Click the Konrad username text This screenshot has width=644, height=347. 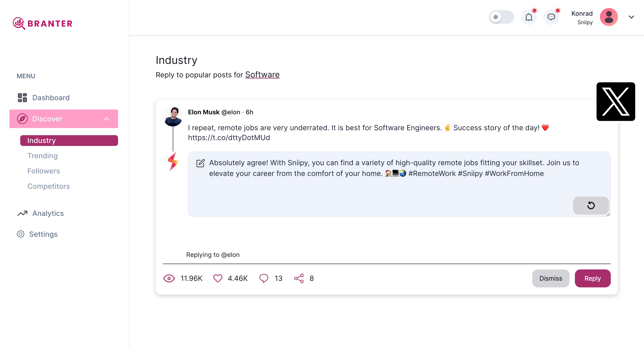(x=582, y=13)
